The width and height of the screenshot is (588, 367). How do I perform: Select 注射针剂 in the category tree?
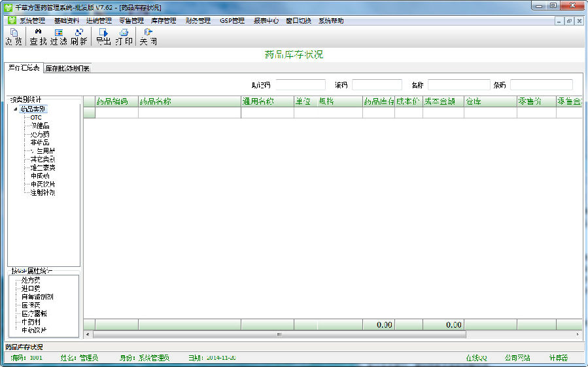[x=43, y=192]
